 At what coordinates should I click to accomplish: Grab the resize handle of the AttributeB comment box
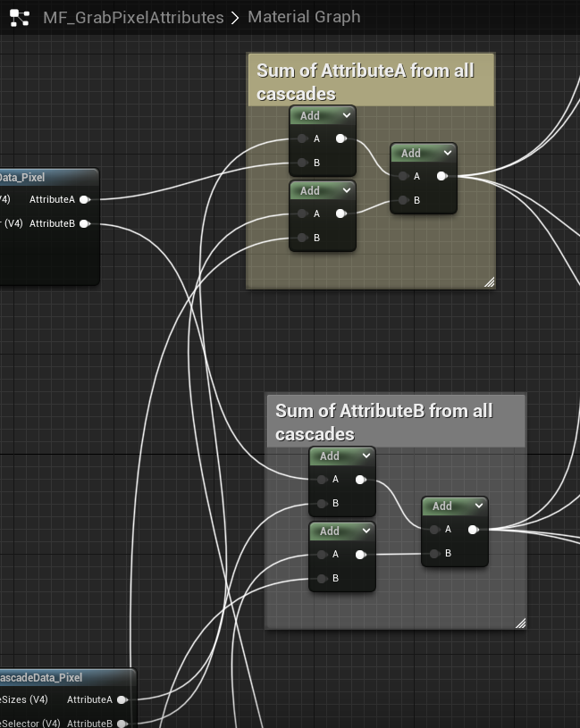520,623
